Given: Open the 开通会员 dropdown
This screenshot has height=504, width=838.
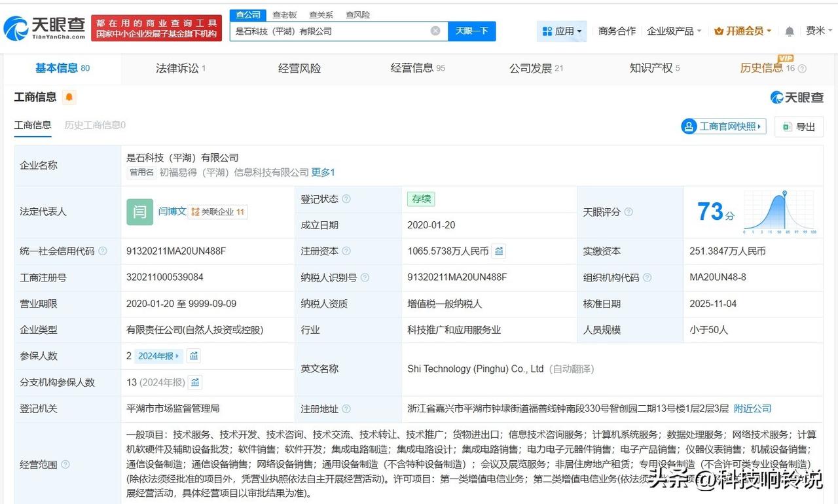Looking at the screenshot, I should pyautogui.click(x=742, y=31).
